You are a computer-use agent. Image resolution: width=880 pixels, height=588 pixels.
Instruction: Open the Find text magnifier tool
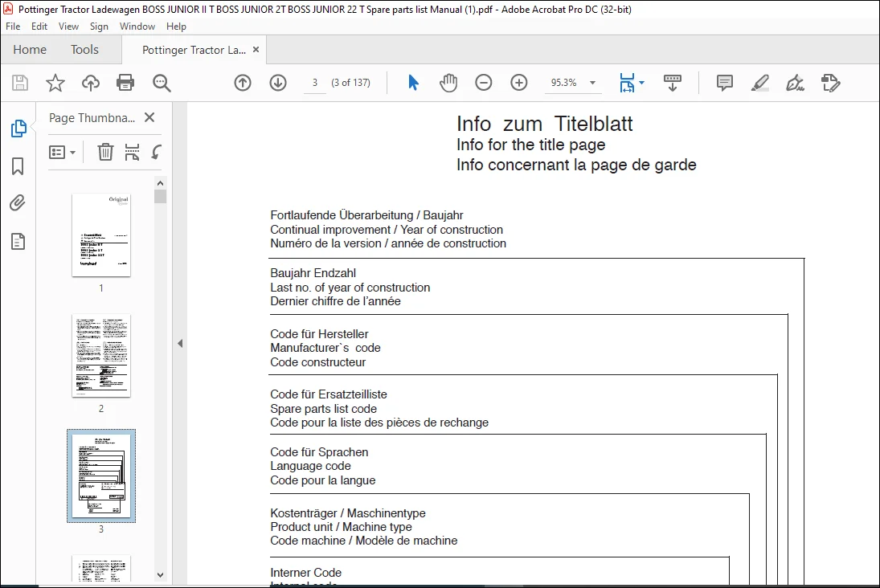[x=162, y=83]
